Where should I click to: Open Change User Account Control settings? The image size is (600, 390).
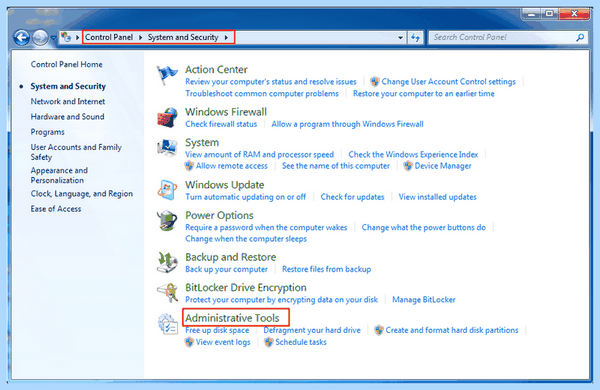click(448, 82)
